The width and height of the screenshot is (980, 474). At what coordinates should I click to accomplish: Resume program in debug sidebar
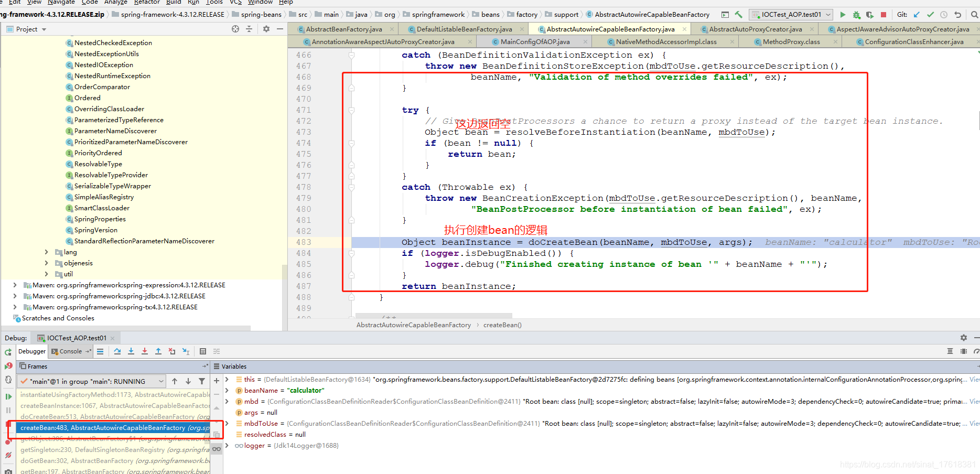pos(8,396)
